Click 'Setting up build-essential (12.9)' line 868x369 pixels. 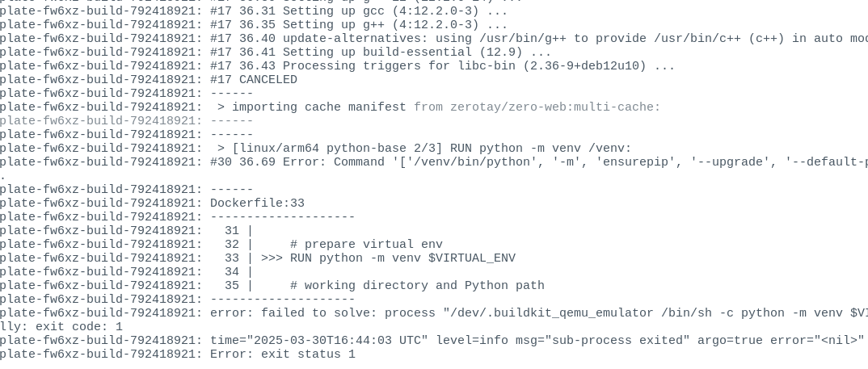[x=417, y=52]
